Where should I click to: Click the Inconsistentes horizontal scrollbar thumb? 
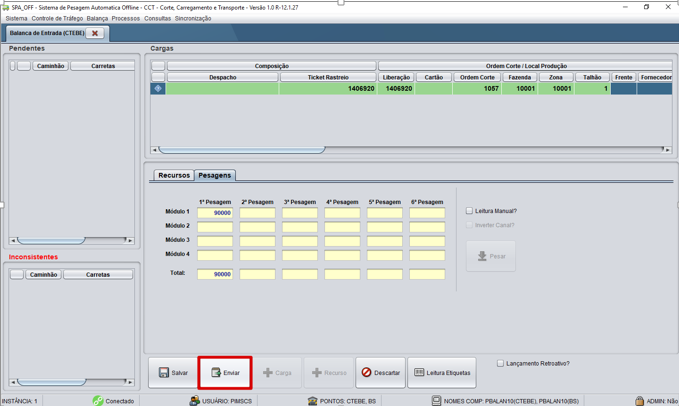coord(52,382)
